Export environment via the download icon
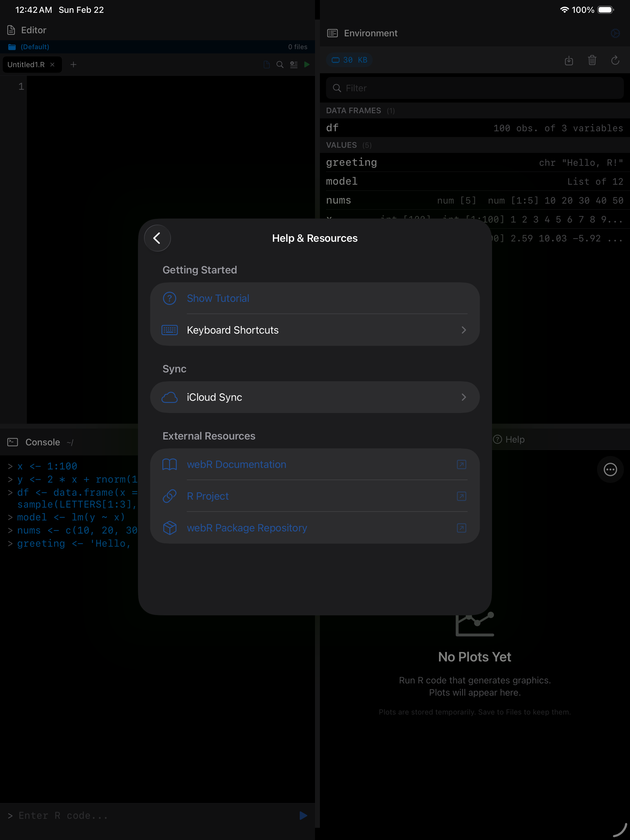The width and height of the screenshot is (630, 840). point(569,60)
